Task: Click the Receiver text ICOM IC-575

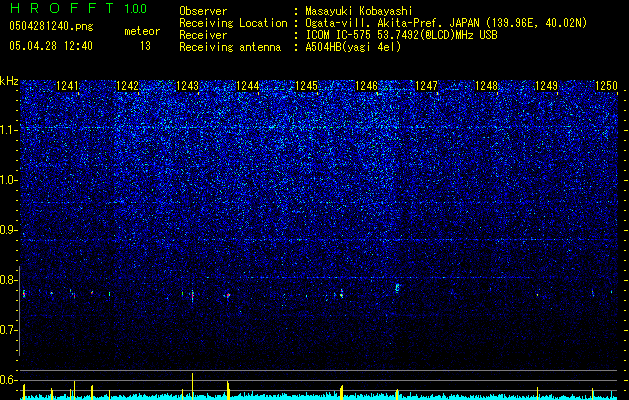Action: click(339, 35)
